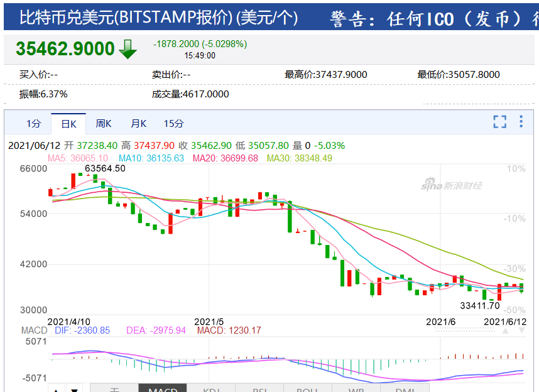The image size is (539, 392).
Task: Click the 2021/4/10 date axis label
Action: click(x=68, y=322)
